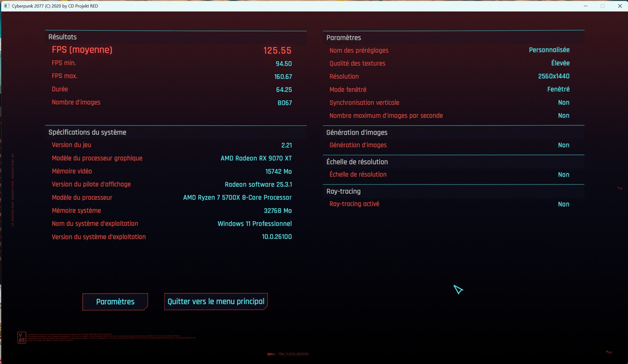Click the Cyberpunk 2077 title bar icon

[6, 6]
